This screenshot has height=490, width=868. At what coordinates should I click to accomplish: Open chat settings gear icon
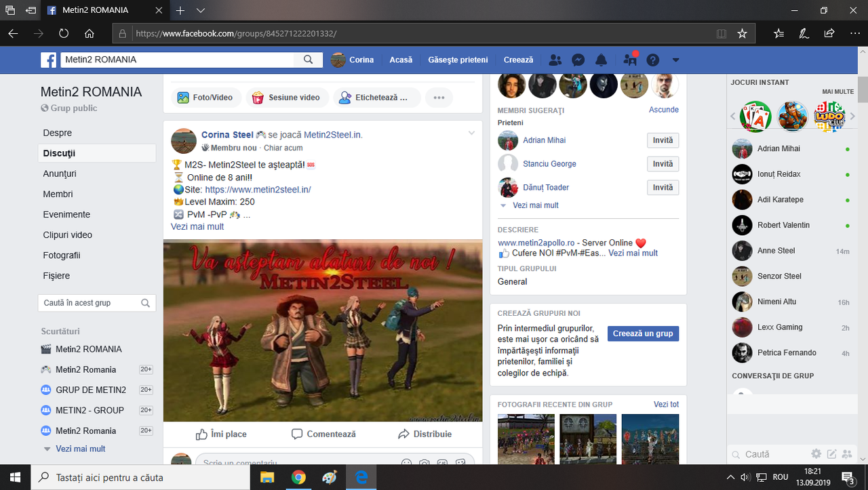pos(816,454)
